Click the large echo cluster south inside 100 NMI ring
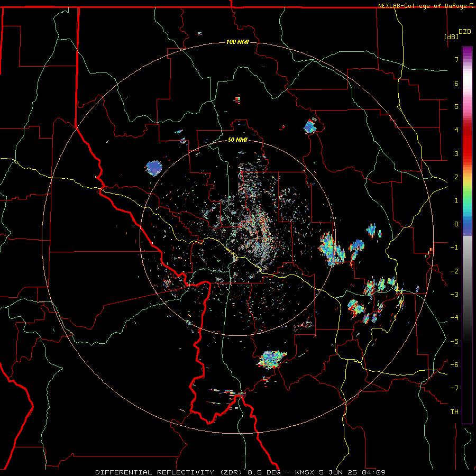The image size is (476, 476). click(x=272, y=359)
